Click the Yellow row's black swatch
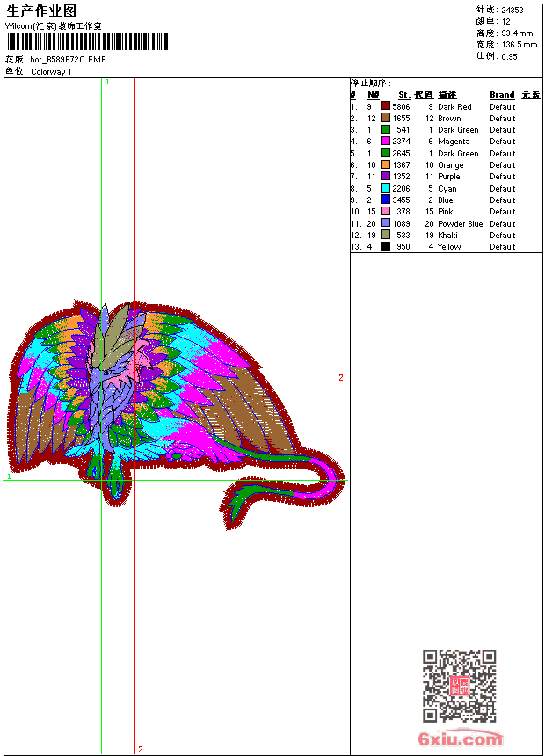The width and height of the screenshot is (545, 756). (x=385, y=247)
